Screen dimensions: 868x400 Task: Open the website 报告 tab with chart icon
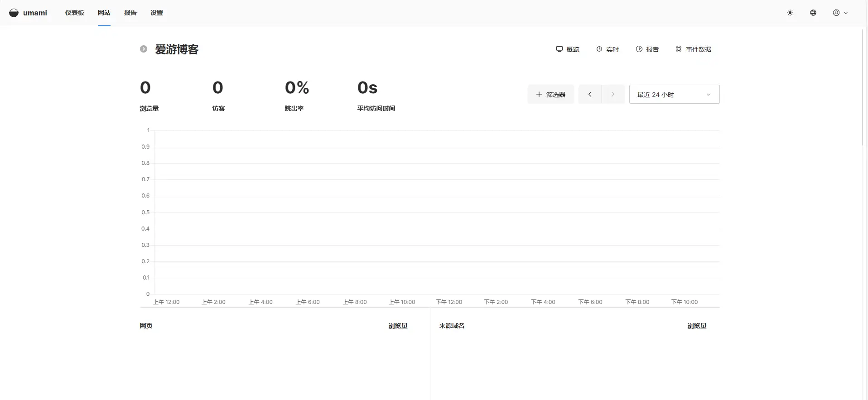(647, 49)
